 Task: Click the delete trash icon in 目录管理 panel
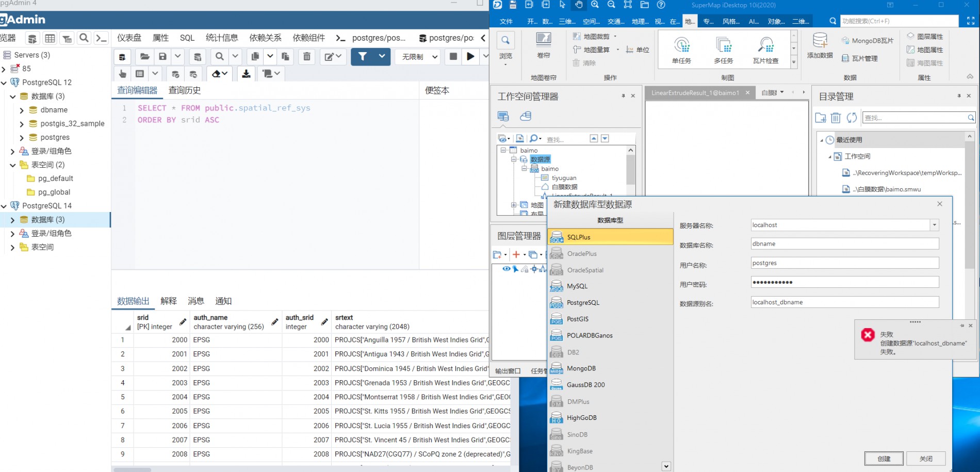click(836, 118)
